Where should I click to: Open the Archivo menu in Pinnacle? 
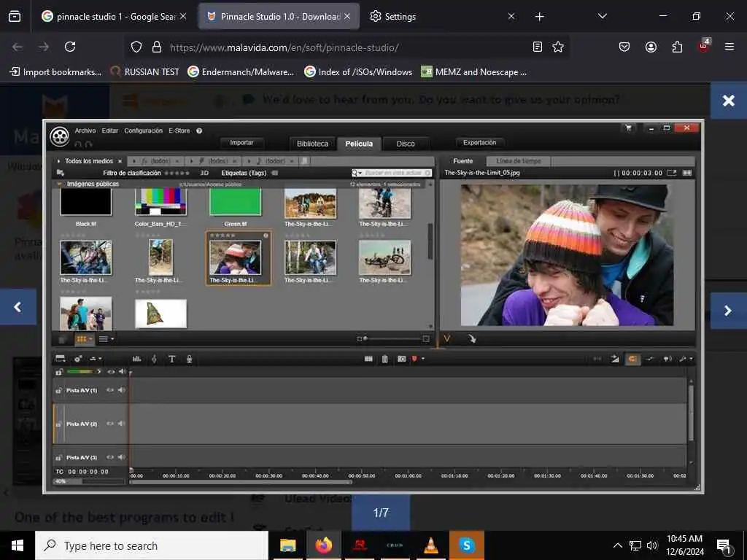(85, 131)
